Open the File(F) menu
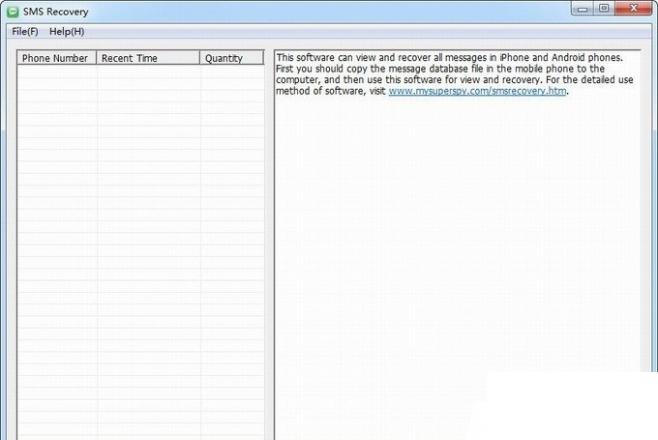The width and height of the screenshot is (658, 440). 25,31
